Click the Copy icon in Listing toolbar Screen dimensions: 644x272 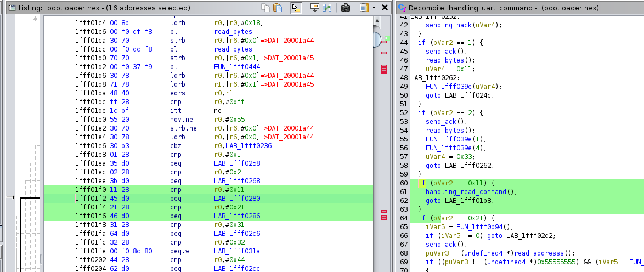(x=265, y=8)
